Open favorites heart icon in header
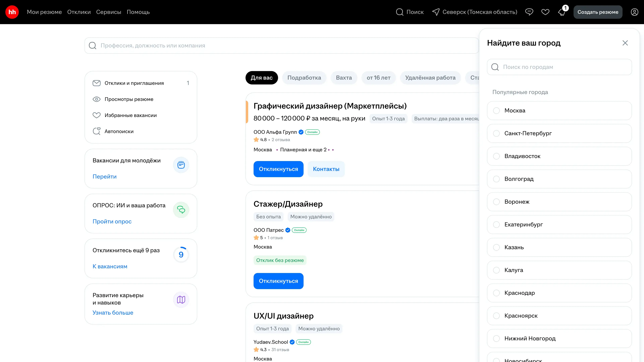Image resolution: width=644 pixels, height=362 pixels. tap(545, 12)
